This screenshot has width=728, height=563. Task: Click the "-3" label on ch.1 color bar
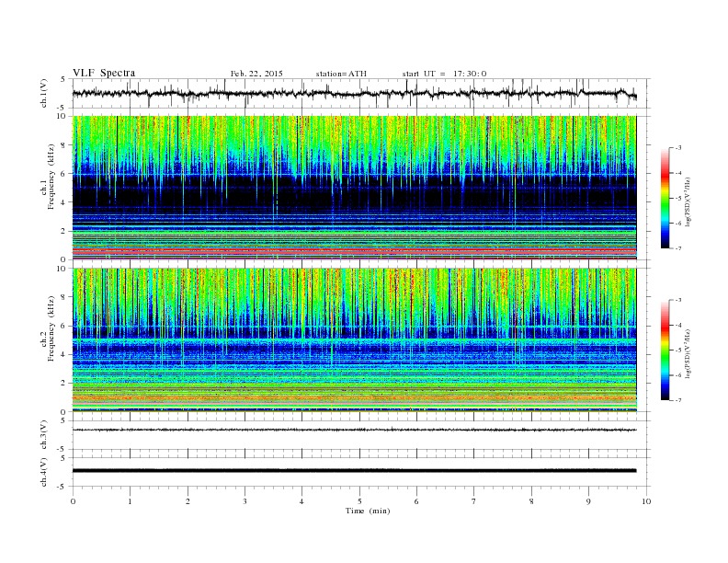click(x=677, y=148)
